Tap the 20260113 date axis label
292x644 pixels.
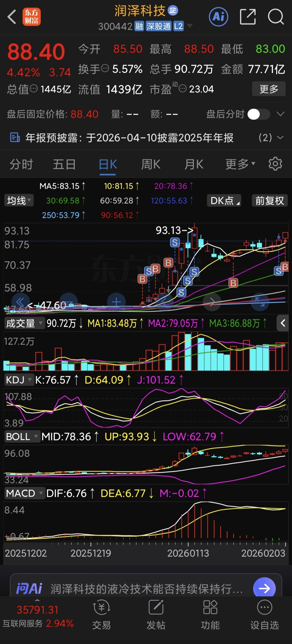[188, 553]
